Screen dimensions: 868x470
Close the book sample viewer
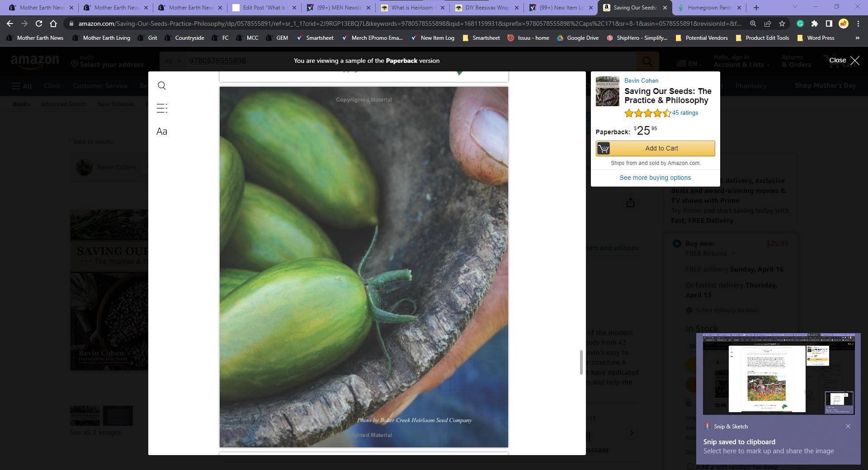[x=844, y=61]
